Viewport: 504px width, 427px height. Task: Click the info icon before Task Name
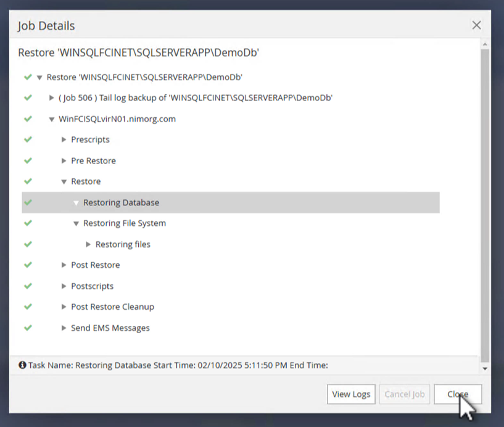tap(22, 365)
